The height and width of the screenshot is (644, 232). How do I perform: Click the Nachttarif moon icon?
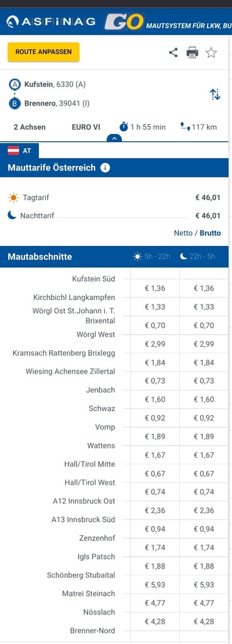click(x=12, y=215)
